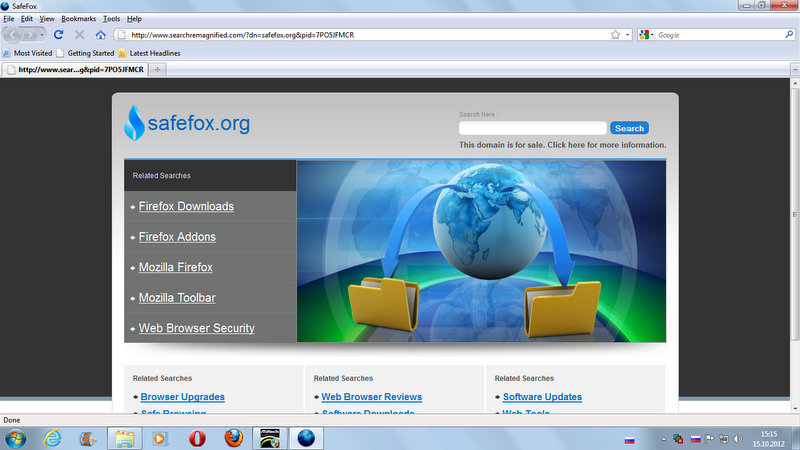Go to the Home page icon
Screen dimensions: 800x450
click(x=101, y=35)
